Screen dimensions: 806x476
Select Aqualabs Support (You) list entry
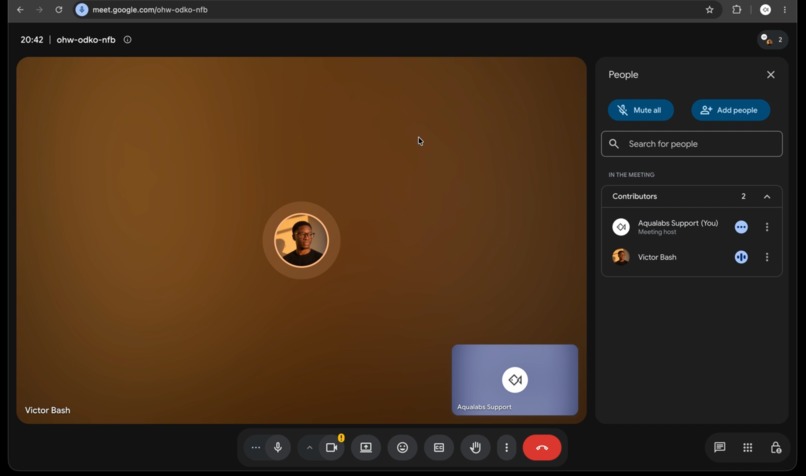click(x=691, y=227)
